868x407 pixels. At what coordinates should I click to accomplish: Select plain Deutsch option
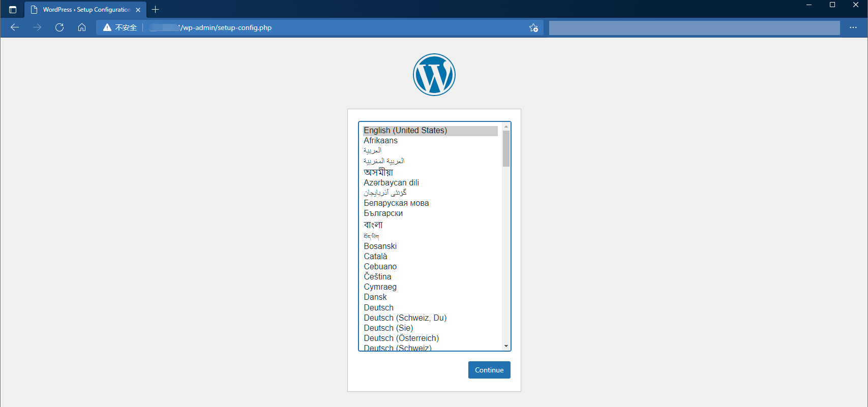pyautogui.click(x=430, y=307)
